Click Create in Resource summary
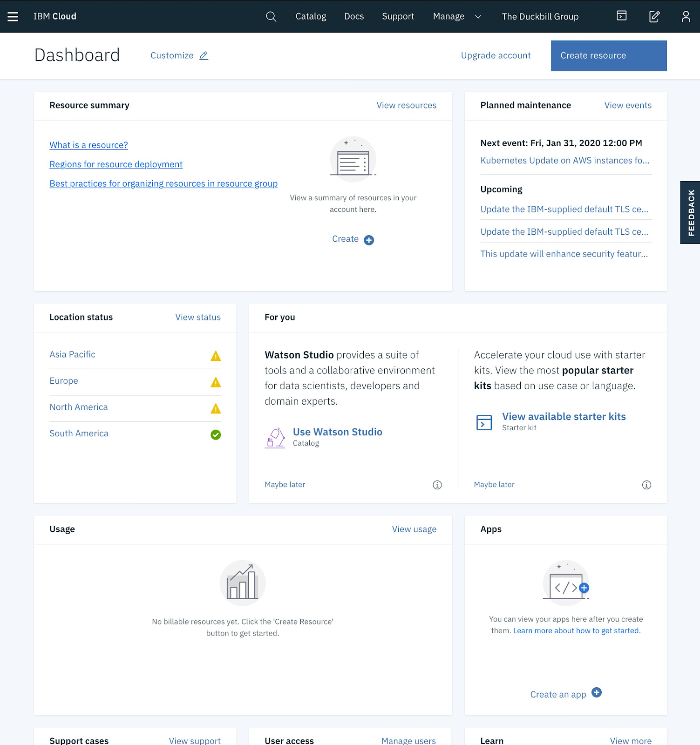This screenshot has height=745, width=700. tap(345, 239)
